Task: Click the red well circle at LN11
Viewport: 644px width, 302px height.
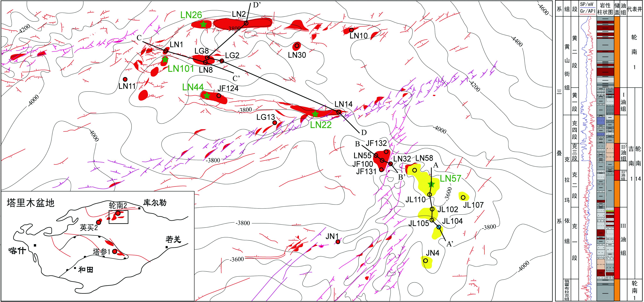Action: click(125, 79)
